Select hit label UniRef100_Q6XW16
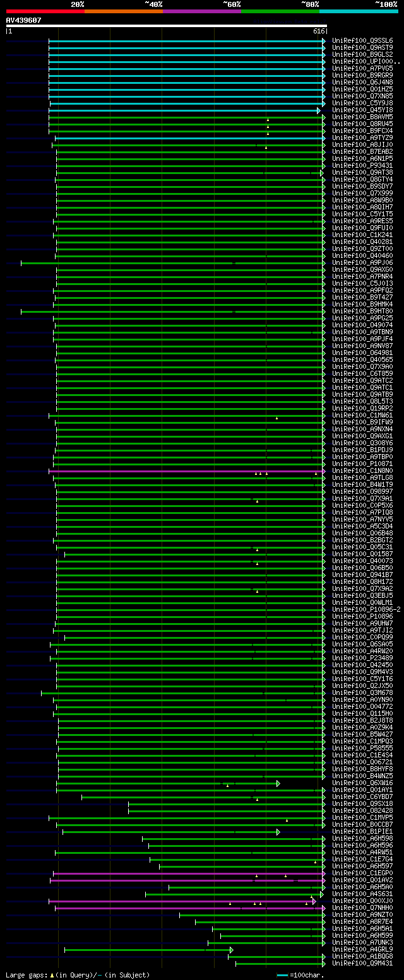The image size is (404, 980). point(362,783)
